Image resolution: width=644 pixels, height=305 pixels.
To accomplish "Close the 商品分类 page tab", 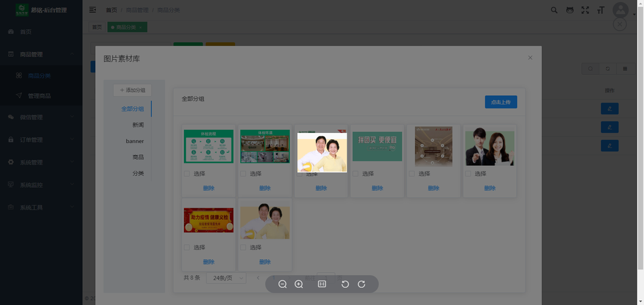I will tap(141, 27).
